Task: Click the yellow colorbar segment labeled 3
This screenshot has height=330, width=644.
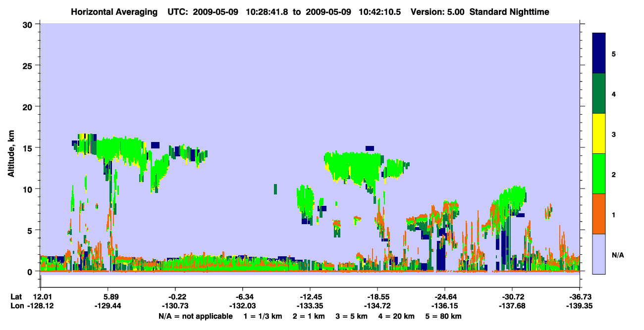Action: coord(599,134)
